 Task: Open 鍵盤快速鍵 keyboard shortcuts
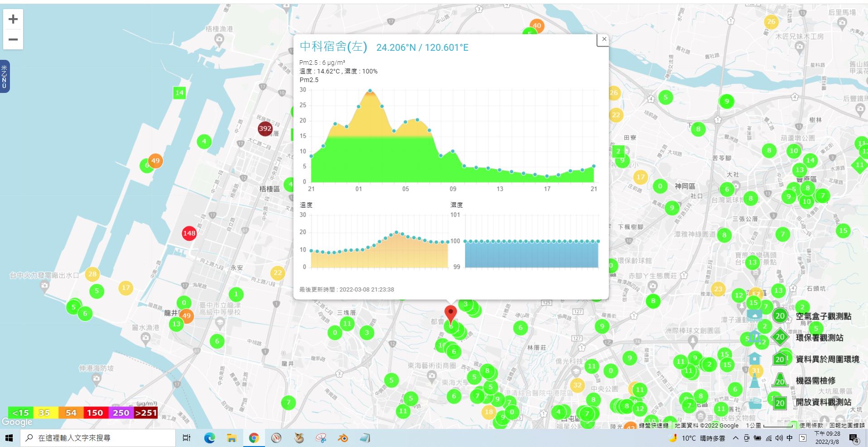pos(654,425)
